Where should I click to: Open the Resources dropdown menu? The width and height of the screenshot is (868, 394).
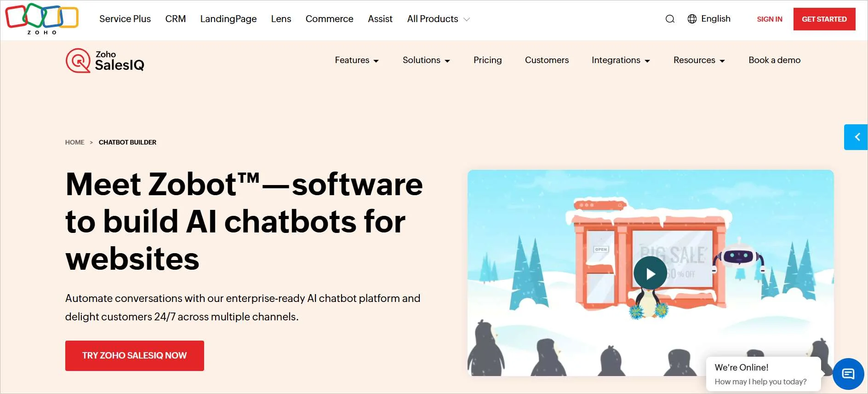pos(699,60)
